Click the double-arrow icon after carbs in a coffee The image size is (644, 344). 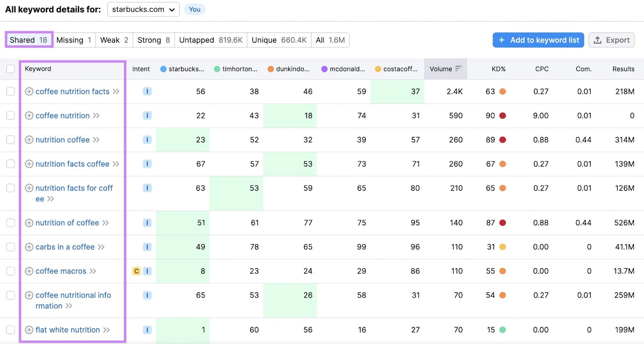(101, 247)
